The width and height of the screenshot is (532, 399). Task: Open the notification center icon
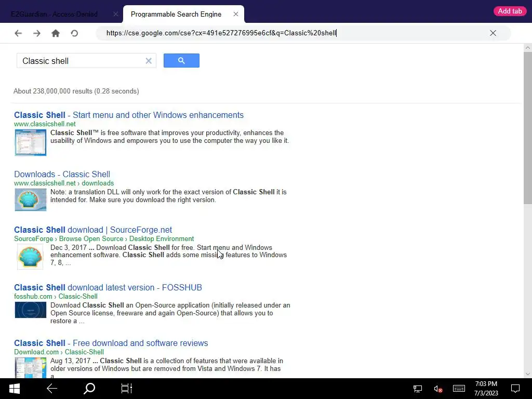515,389
